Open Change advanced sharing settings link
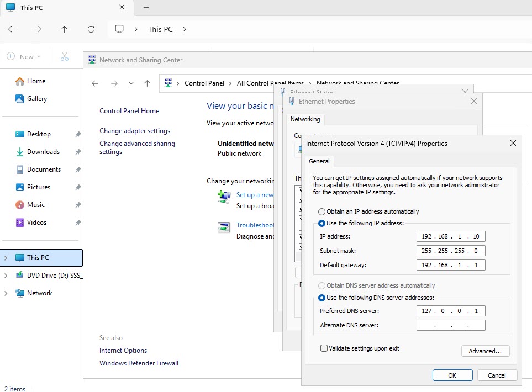This screenshot has height=392, width=532. 137,147
